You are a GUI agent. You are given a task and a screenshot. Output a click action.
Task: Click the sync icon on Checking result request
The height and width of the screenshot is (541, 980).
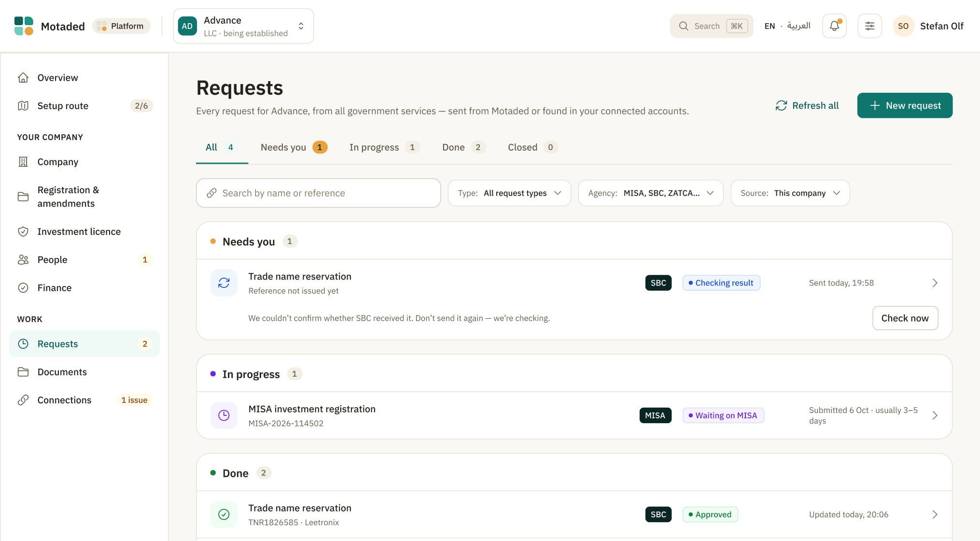[224, 283]
